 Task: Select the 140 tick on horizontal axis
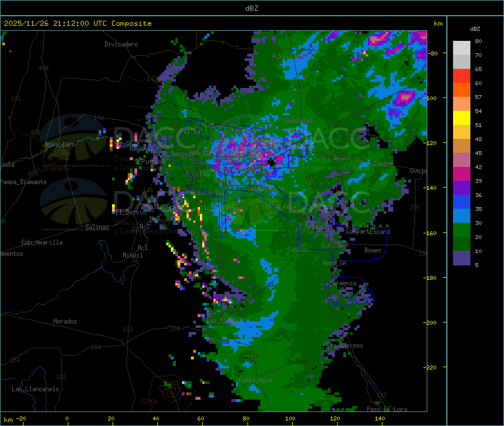click(x=380, y=418)
